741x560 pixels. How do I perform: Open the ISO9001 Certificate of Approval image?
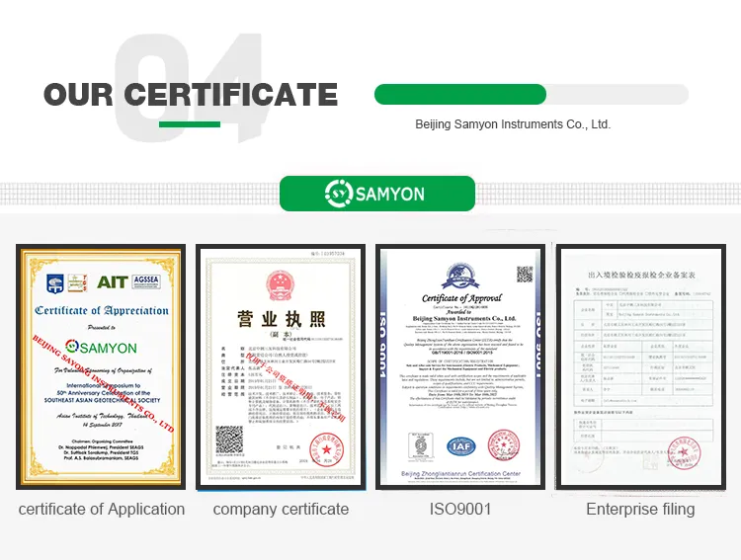coord(460,366)
